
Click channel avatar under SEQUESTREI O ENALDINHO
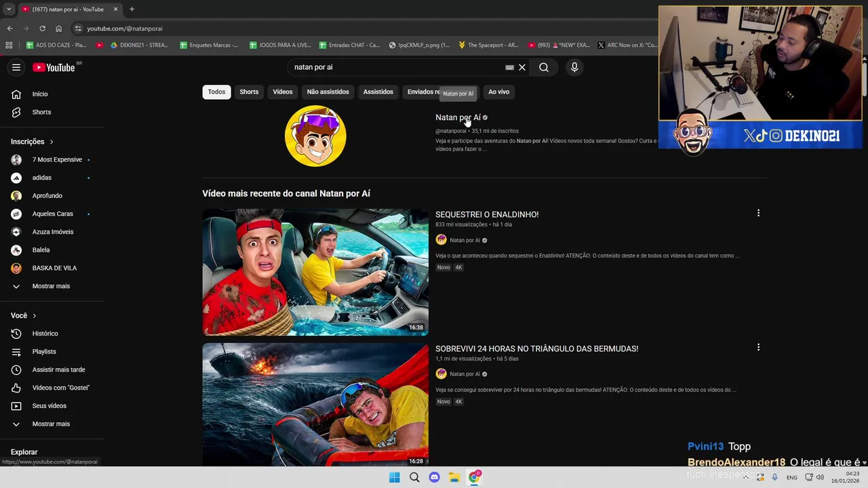pyautogui.click(x=441, y=240)
